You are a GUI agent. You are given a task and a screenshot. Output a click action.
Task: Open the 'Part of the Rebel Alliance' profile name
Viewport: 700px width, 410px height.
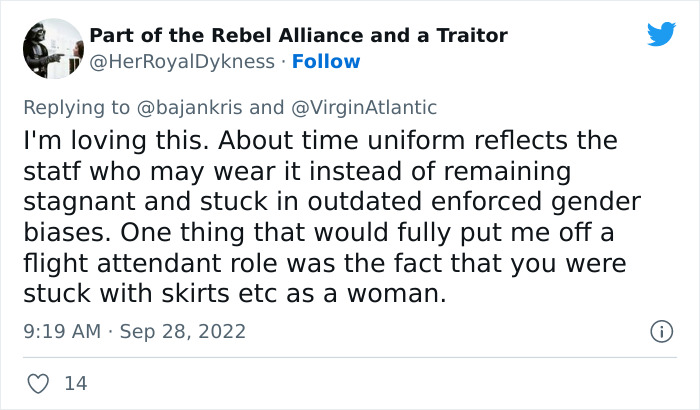[x=299, y=36]
